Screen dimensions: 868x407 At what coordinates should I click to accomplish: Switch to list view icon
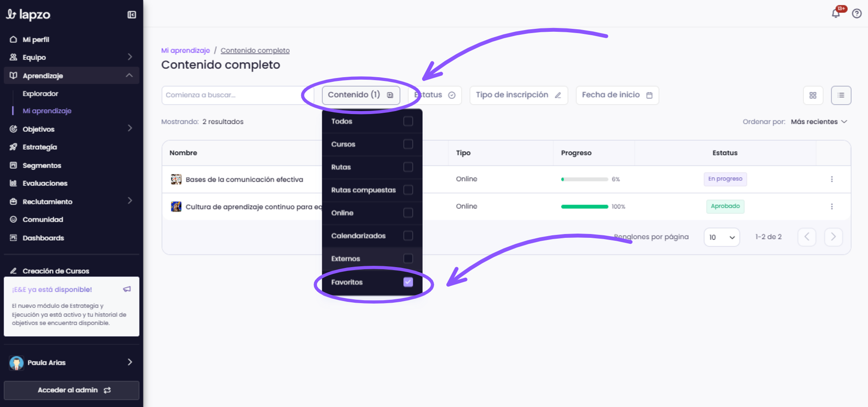tap(841, 95)
